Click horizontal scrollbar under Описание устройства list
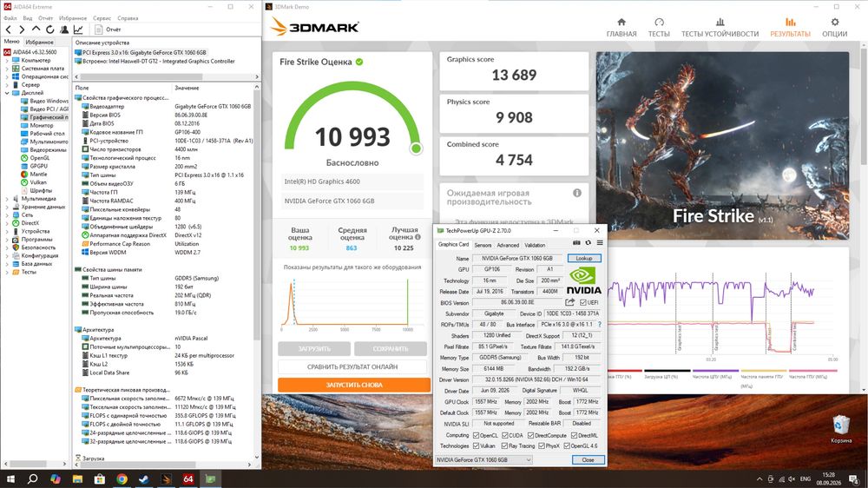The height and width of the screenshot is (488, 868). tap(167, 77)
